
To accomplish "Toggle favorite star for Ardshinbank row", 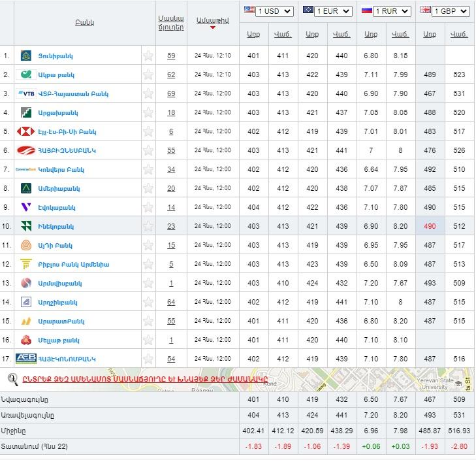I will coord(148,303).
